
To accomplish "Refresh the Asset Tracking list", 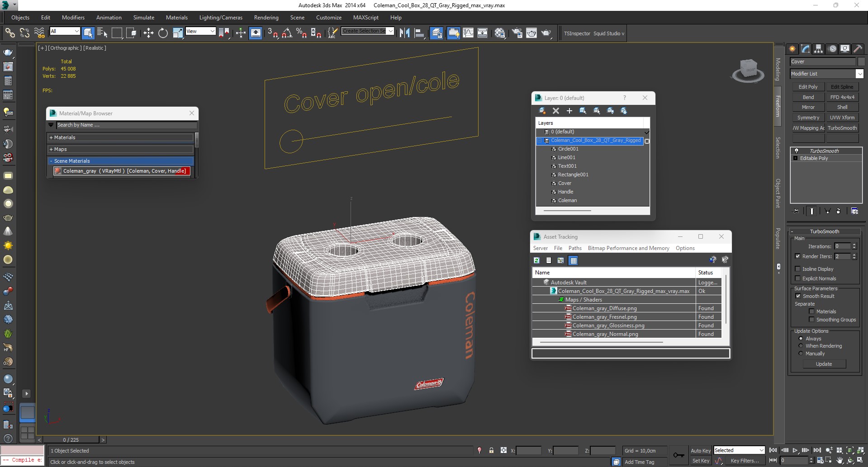I will 536,260.
